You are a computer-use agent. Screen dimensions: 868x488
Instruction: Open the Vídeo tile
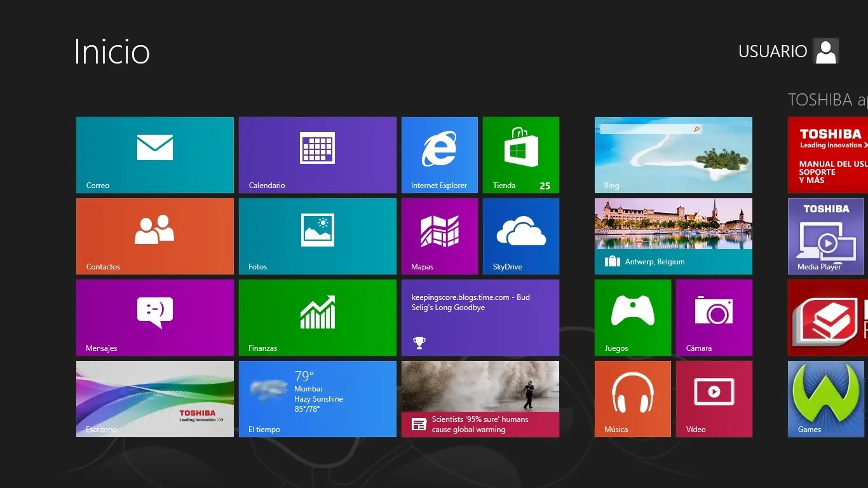[x=714, y=399]
